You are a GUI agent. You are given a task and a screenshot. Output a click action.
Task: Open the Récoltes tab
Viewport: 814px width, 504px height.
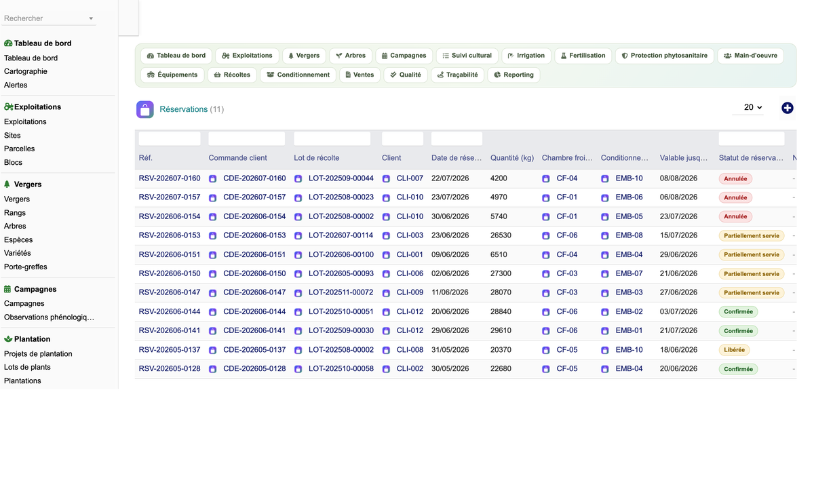[232, 75]
